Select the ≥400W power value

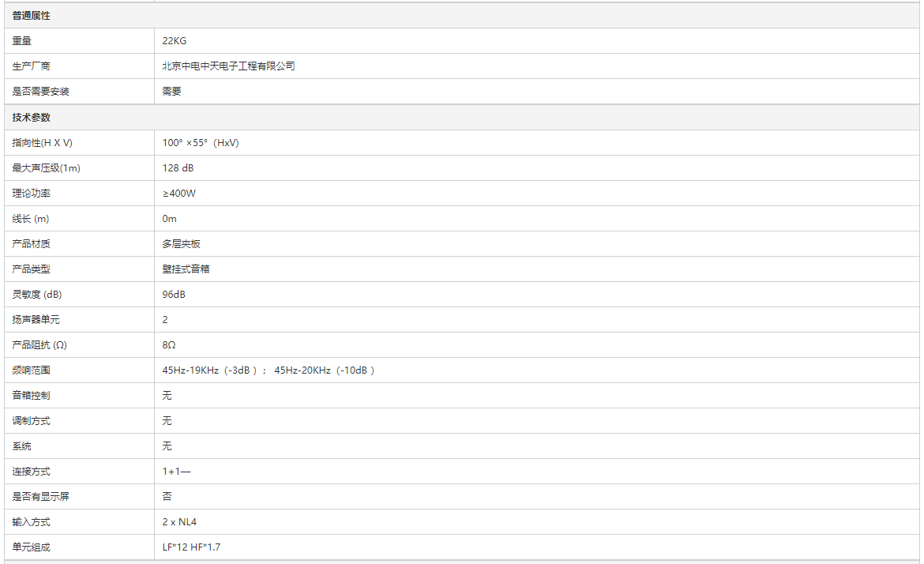(x=179, y=194)
